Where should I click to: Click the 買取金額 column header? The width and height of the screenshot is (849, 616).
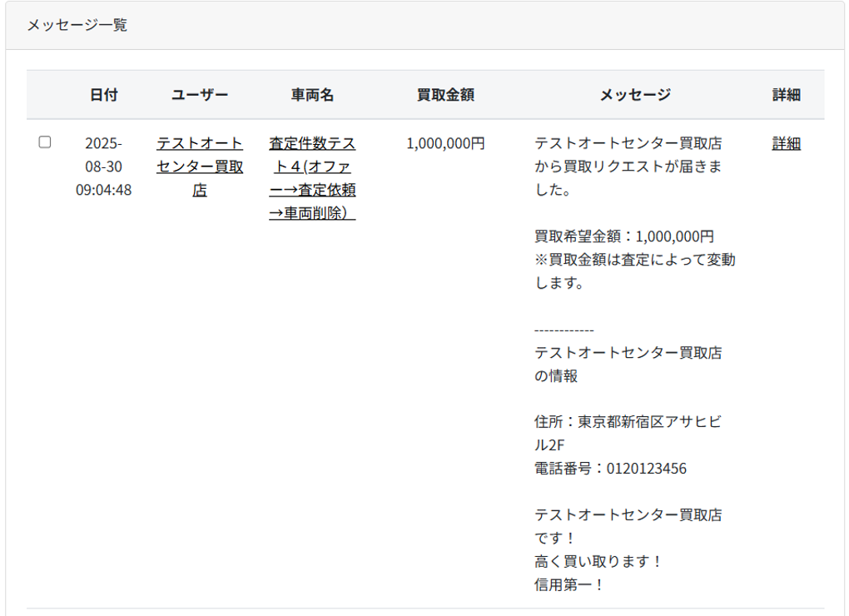click(x=445, y=95)
